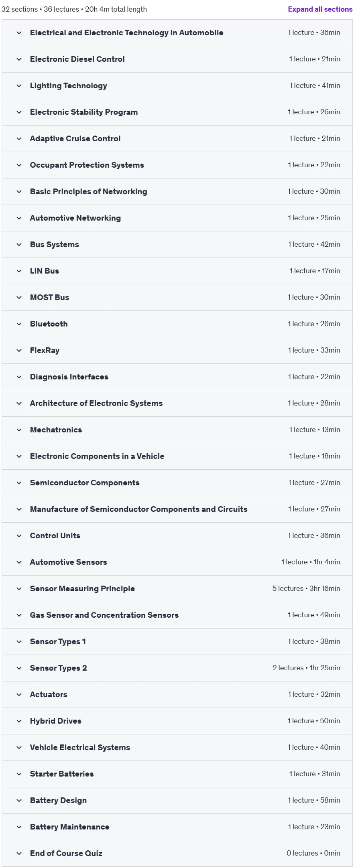Image resolution: width=354 pixels, height=868 pixels.
Task: Expand the Electronic Diesel Control chevron
Action: [x=19, y=59]
